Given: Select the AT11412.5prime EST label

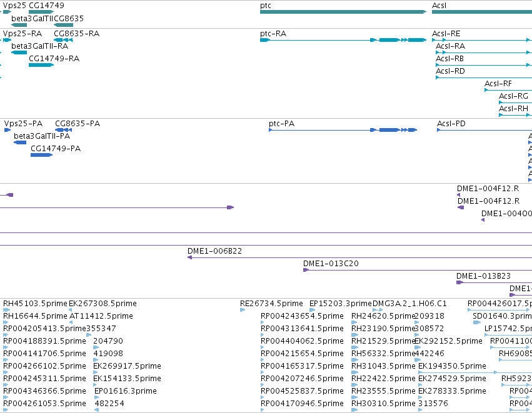Looking at the screenshot, I should point(101,316).
